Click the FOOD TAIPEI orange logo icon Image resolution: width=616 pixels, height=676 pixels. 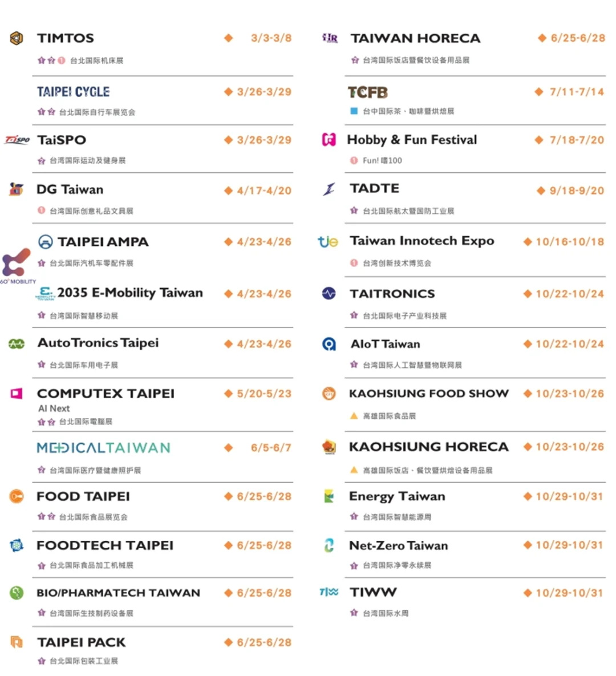[x=17, y=497]
